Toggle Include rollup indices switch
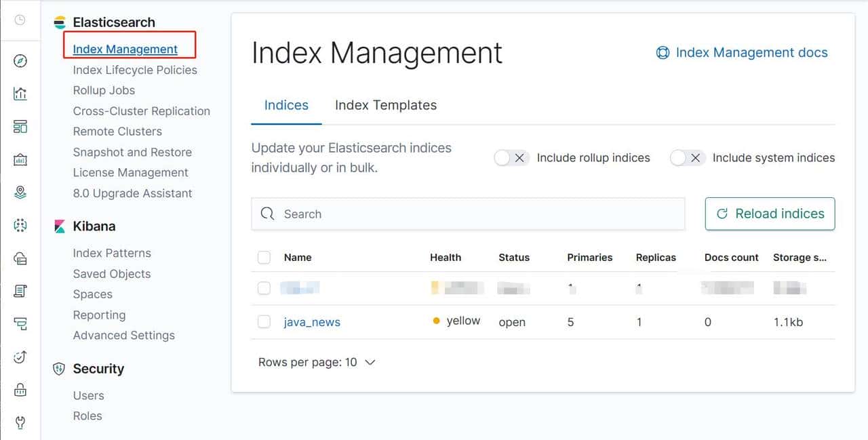Screen dimensions: 868x440 pyautogui.click(x=511, y=158)
